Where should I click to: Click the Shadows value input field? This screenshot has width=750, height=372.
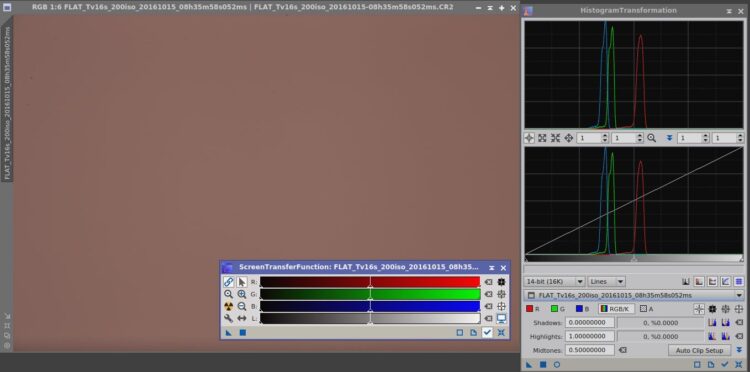(589, 323)
